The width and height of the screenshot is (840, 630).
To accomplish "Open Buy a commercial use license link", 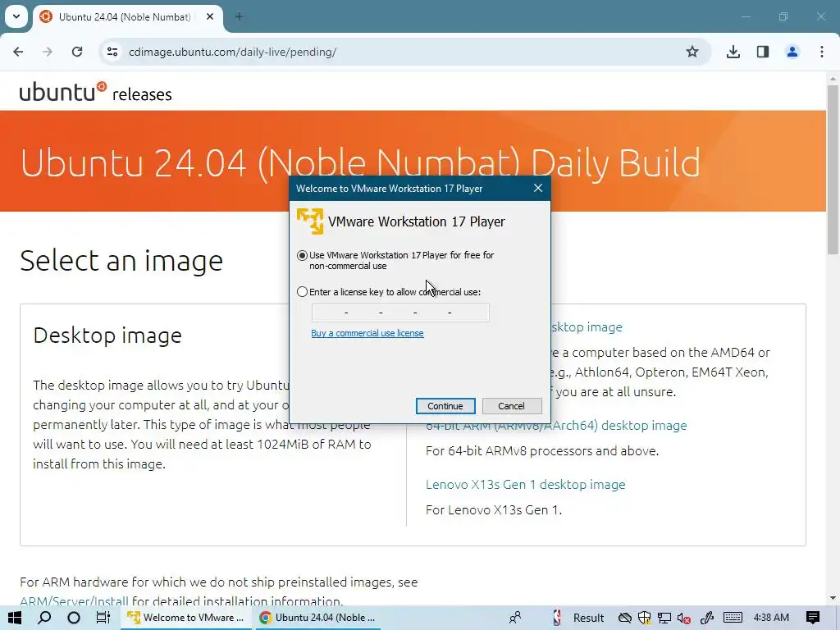I will click(x=367, y=333).
